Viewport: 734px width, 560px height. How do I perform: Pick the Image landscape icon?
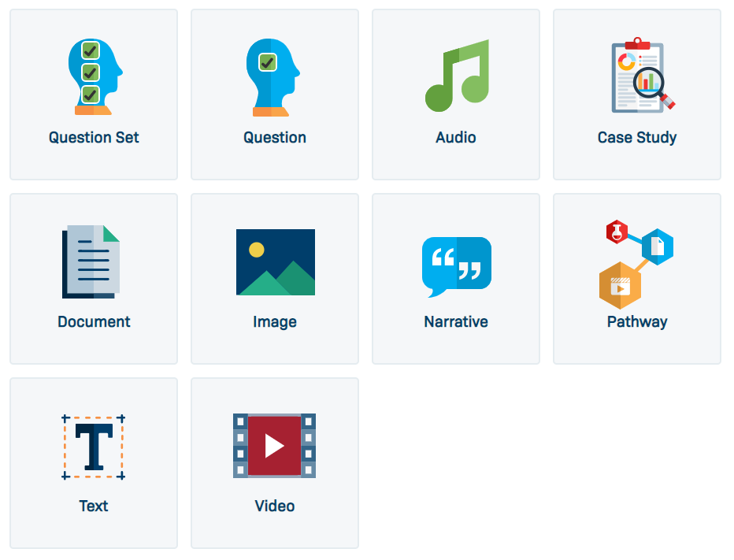point(276,262)
